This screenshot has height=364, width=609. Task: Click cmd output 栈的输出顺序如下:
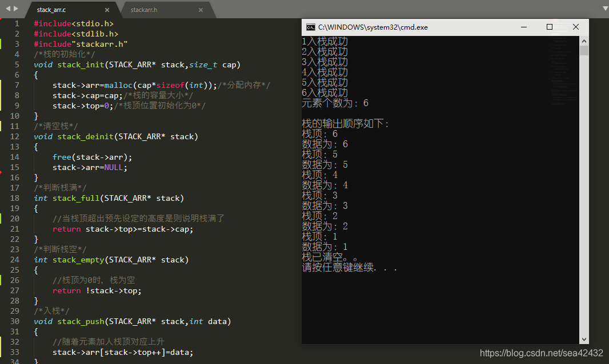(x=346, y=124)
